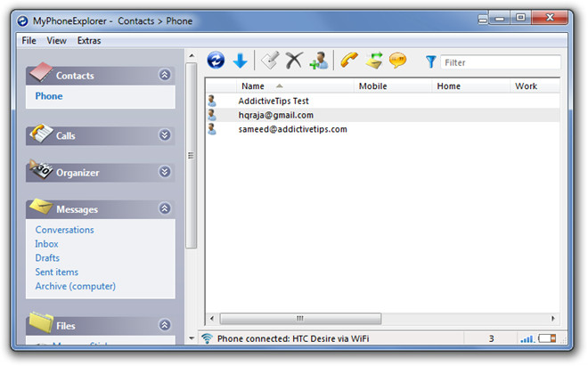Click the Mobile column header
This screenshot has width=588, height=366.
[393, 85]
